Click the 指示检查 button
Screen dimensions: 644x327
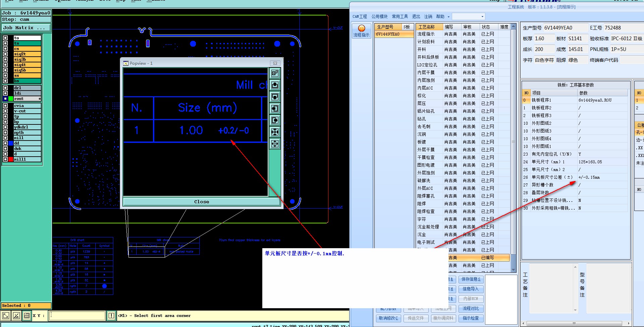[x=471, y=318]
